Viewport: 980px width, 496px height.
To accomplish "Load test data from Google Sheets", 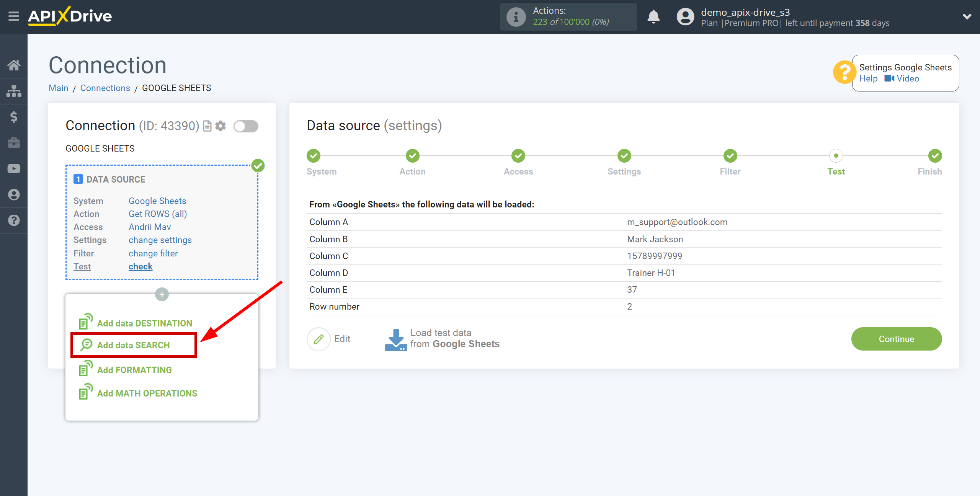I will click(x=442, y=339).
